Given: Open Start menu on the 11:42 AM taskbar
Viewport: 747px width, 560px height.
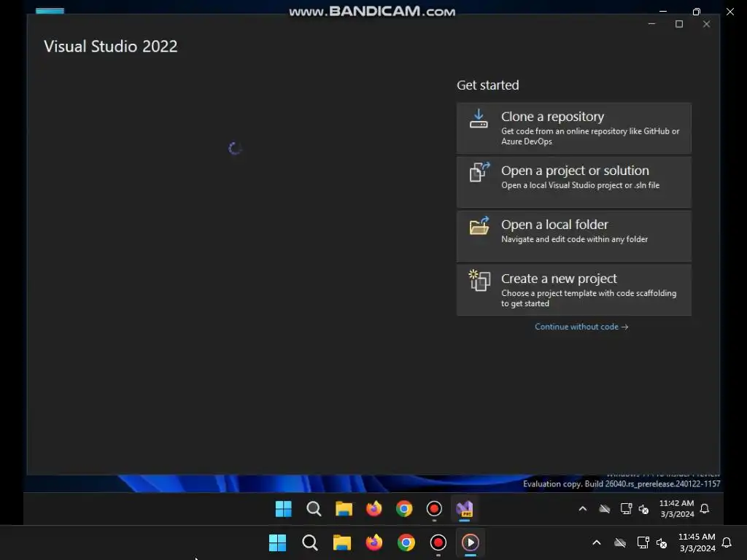Looking at the screenshot, I should coord(284,508).
